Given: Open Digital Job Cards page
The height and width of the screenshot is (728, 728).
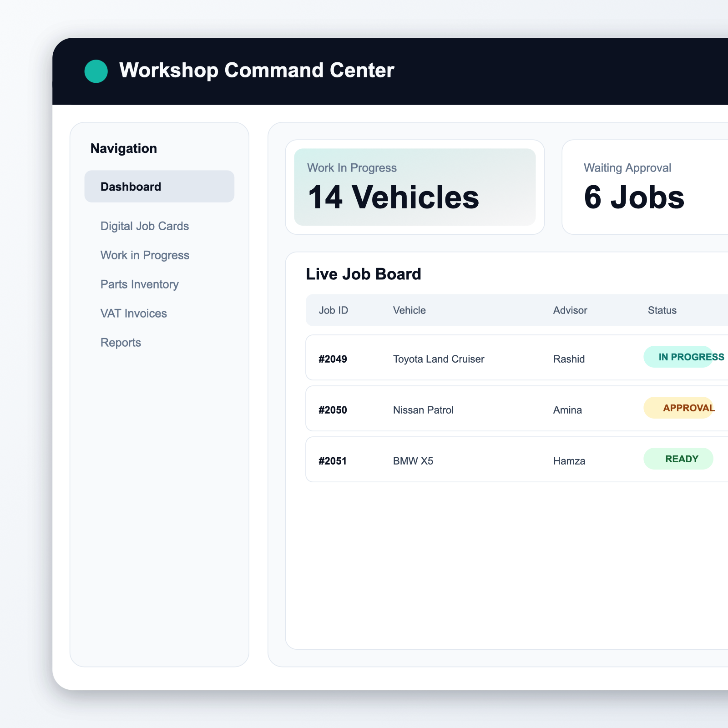Looking at the screenshot, I should click(144, 226).
